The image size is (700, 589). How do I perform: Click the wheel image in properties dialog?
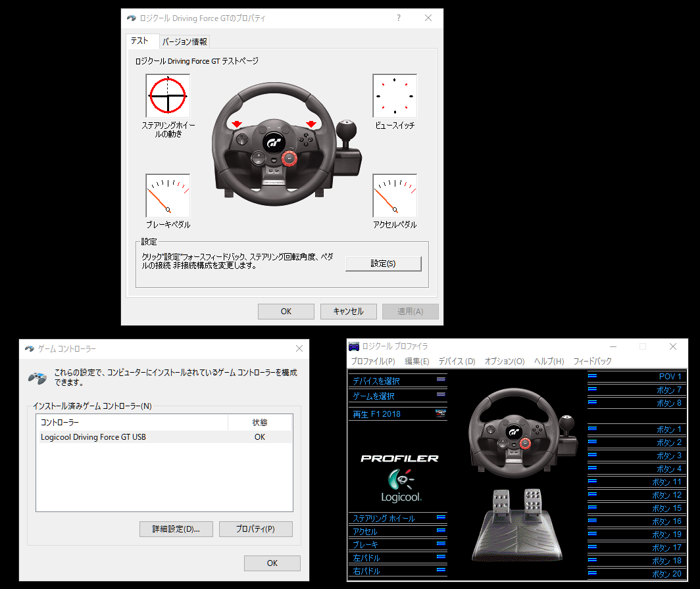286,144
